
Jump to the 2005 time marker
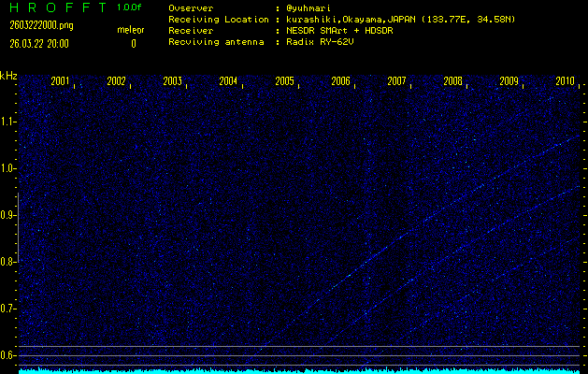pyautogui.click(x=284, y=81)
